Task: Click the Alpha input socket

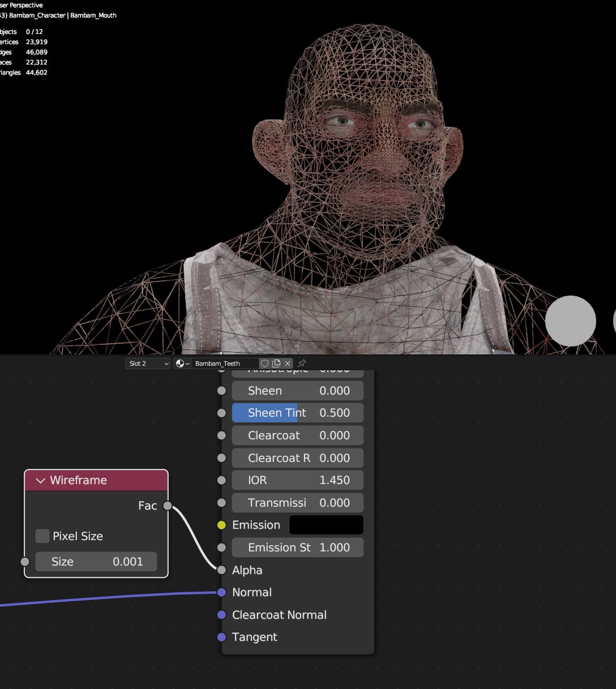Action: point(222,570)
